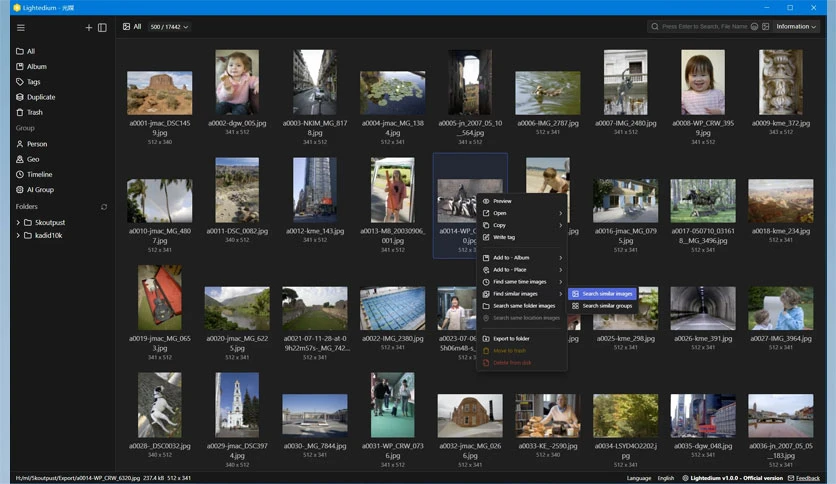This screenshot has height=484, width=836.
Task: Select thumbnail a0026-kme_391.jpg
Action: (703, 309)
